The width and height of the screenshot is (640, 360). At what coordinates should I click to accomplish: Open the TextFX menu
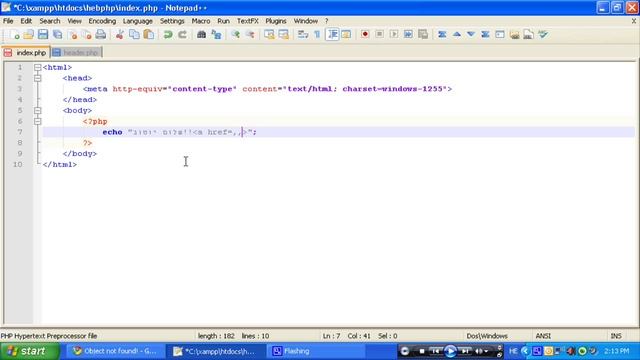tap(248, 21)
